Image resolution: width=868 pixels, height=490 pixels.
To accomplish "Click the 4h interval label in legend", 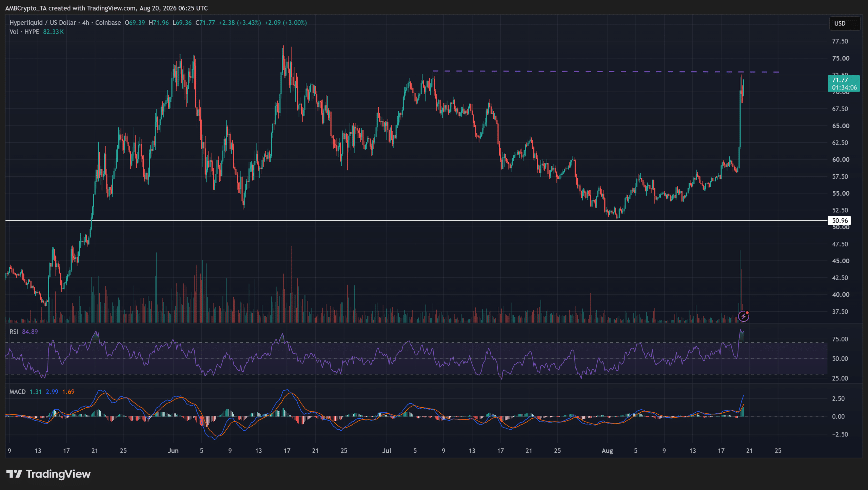I will [x=86, y=23].
